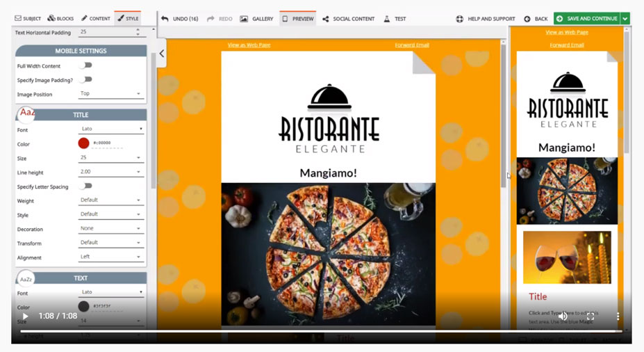The height and width of the screenshot is (352, 644).
Task: Open the Image Position dropdown
Action: [x=110, y=94]
